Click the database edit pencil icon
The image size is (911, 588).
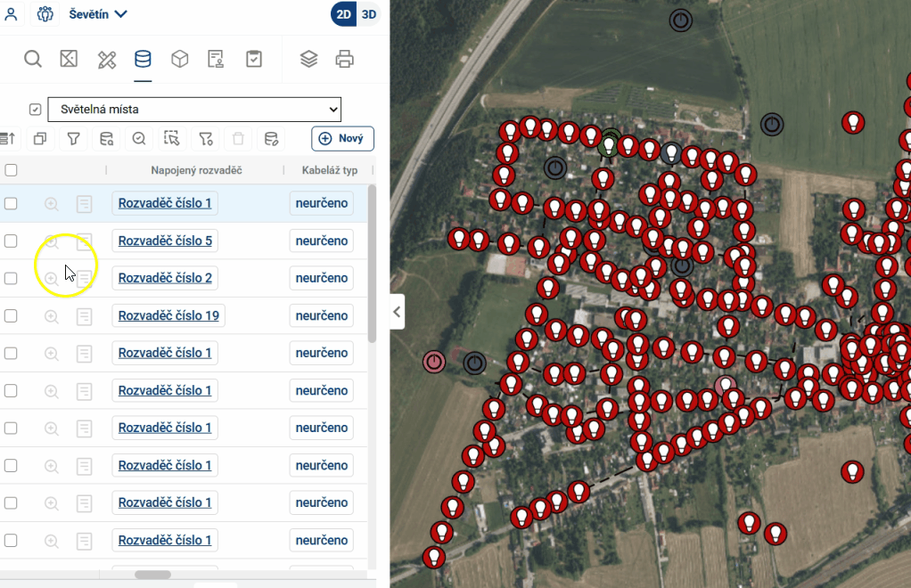271,139
